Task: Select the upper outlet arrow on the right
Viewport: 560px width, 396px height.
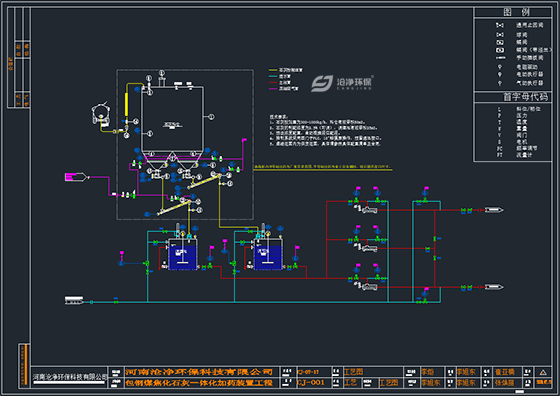Action: (x=494, y=210)
